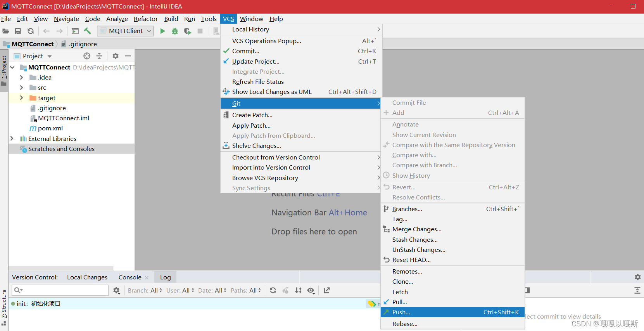Click the go to hash/branch icon
Viewport: 644px width, 331px height.
[327, 290]
